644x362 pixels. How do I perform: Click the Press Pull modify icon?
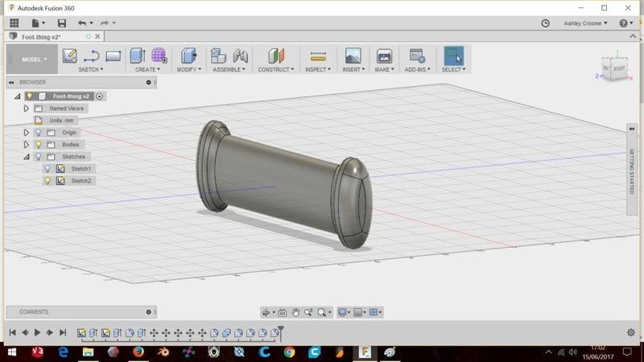pyautogui.click(x=188, y=56)
